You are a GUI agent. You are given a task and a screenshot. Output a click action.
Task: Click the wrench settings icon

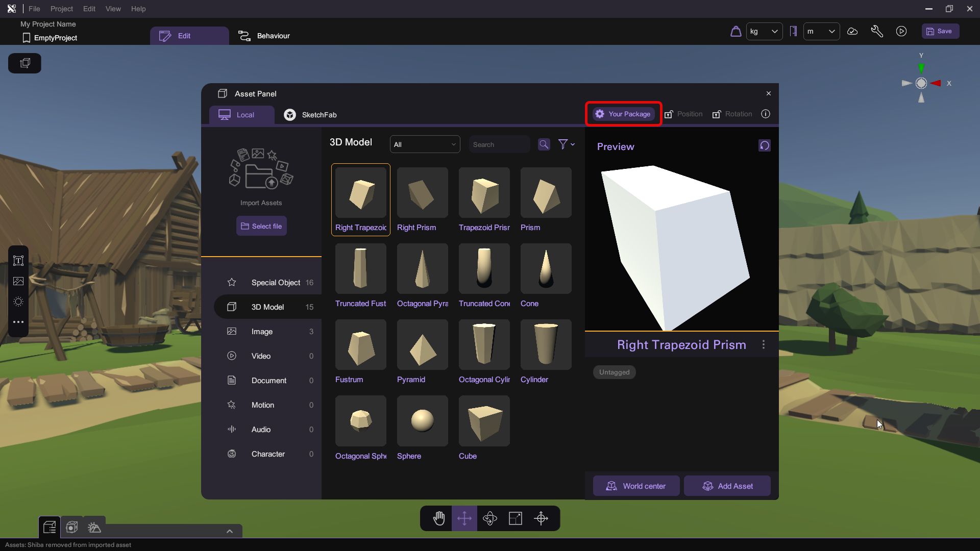877,31
